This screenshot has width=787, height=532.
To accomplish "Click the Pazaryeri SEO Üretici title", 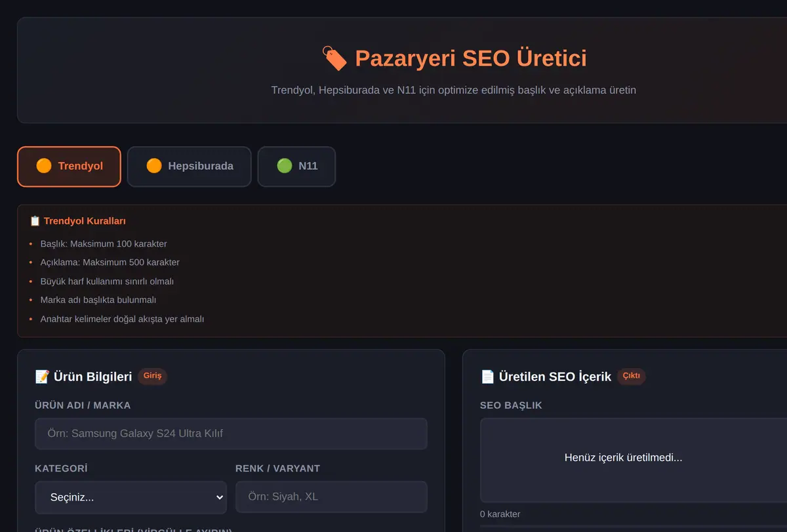I will click(x=471, y=58).
